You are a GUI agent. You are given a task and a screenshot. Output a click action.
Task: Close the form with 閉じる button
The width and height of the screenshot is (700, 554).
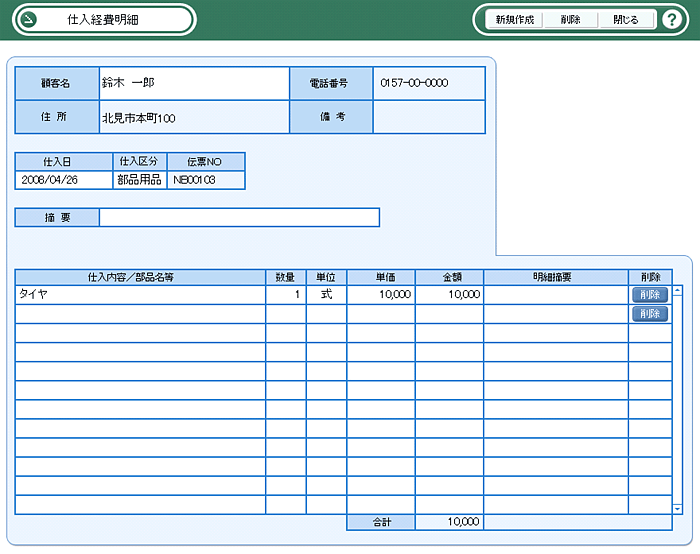[626, 20]
